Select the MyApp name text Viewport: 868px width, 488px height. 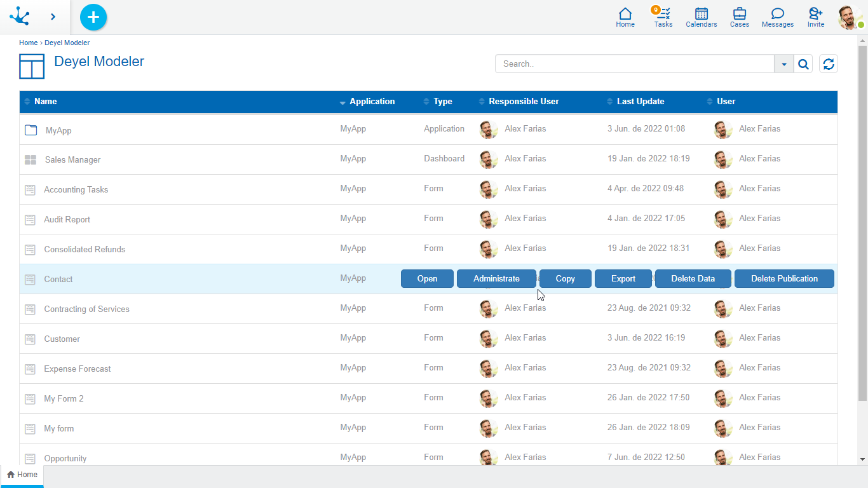(58, 130)
